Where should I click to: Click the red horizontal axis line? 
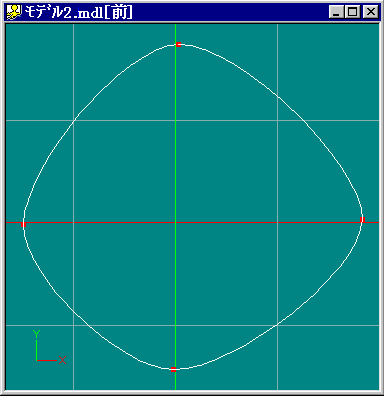click(100, 222)
